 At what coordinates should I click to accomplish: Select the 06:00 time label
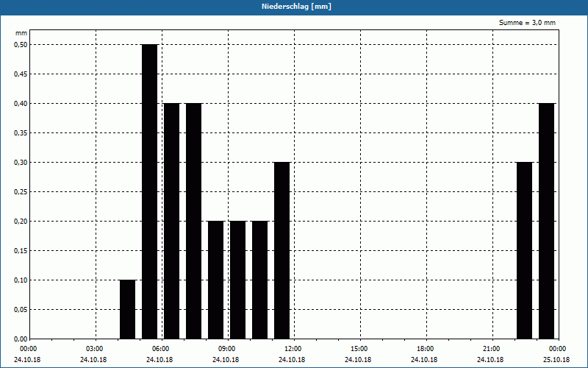(x=161, y=349)
